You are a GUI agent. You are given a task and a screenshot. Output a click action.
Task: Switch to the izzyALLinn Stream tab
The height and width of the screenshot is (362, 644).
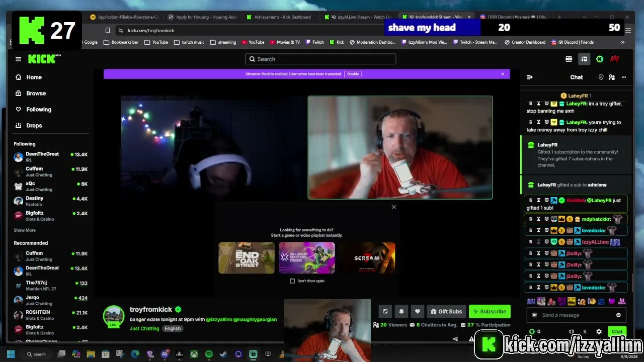pyautogui.click(x=358, y=17)
